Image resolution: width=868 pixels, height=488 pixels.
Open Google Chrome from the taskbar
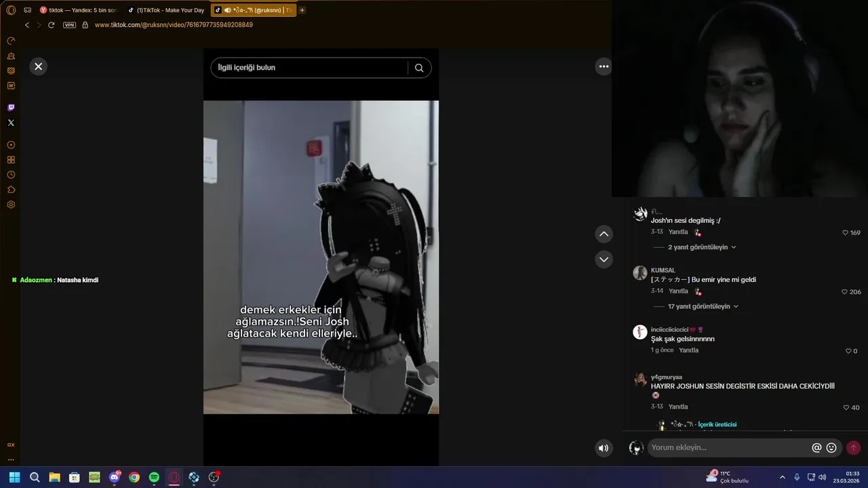click(134, 477)
